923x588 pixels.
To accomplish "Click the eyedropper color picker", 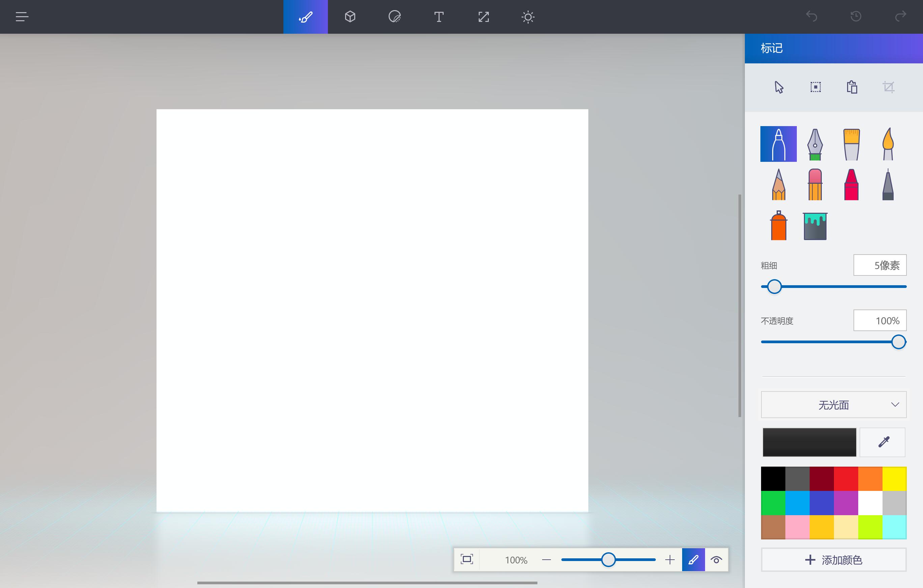I will pyautogui.click(x=883, y=442).
